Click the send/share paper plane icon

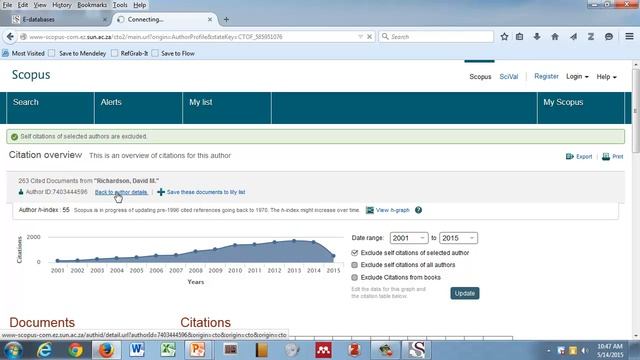coord(573,37)
